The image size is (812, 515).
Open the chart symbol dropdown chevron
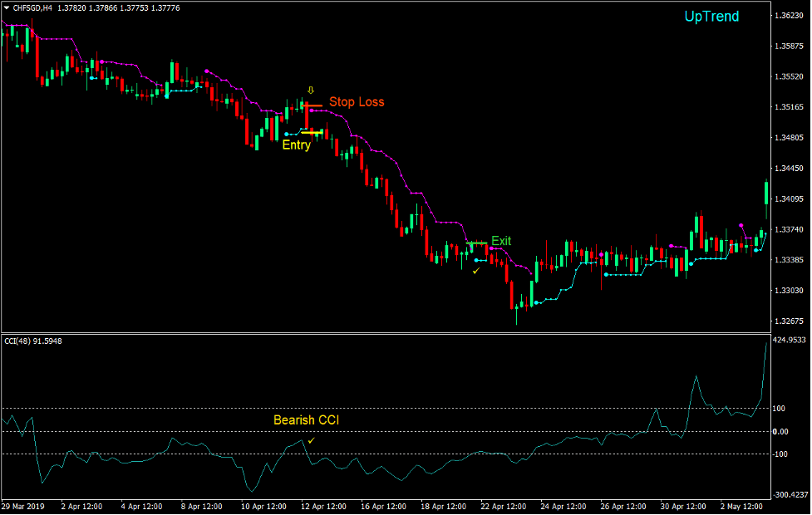click(8, 7)
